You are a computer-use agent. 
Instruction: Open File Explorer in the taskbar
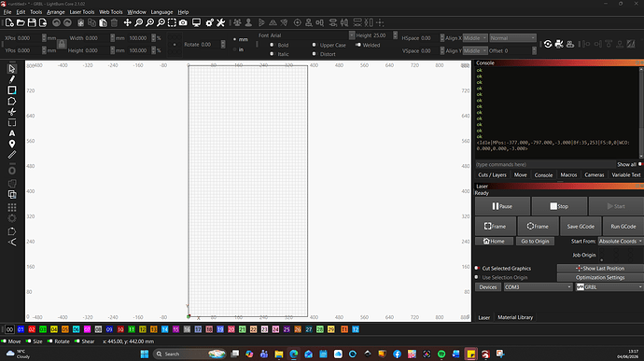pos(279,354)
